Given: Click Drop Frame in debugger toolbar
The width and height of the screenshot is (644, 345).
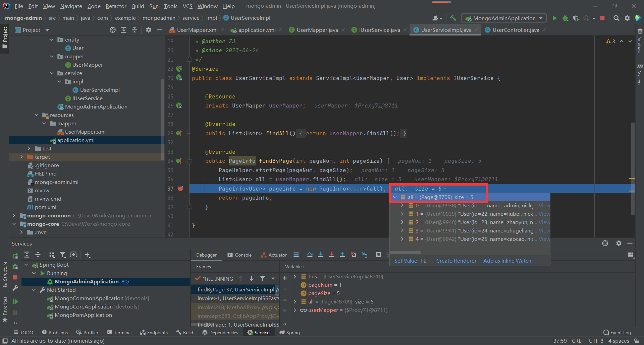Looking at the screenshot, I should tap(354, 255).
